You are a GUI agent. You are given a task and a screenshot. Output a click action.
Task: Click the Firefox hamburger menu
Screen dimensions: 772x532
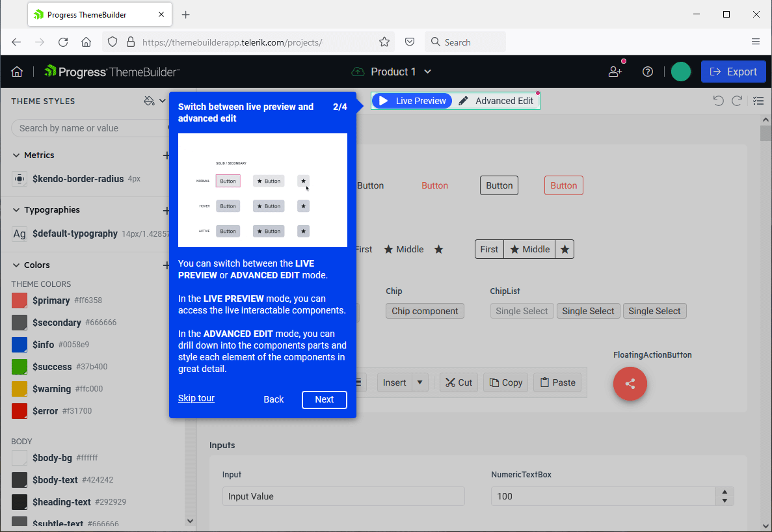coord(755,41)
